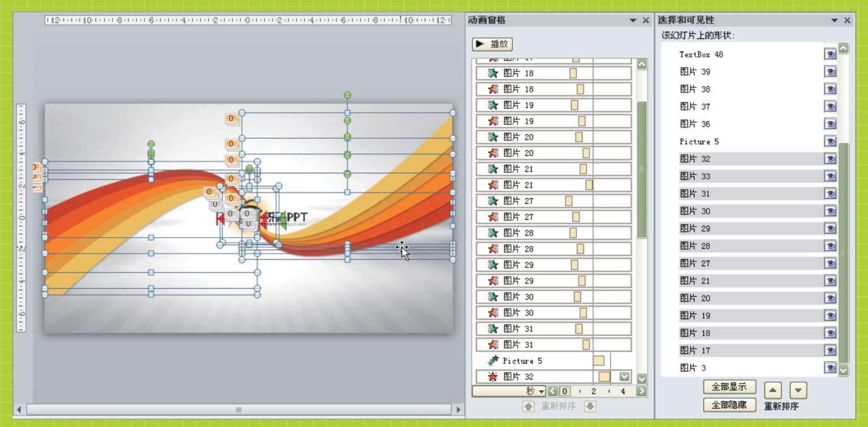This screenshot has height=427, width=868.
Task: Click the send backward down arrow reorder button
Action: (797, 390)
